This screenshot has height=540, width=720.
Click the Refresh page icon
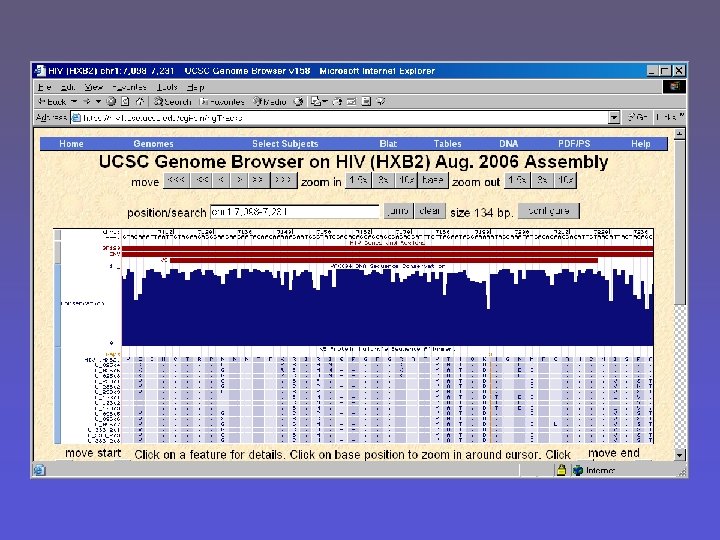pyautogui.click(x=125, y=101)
